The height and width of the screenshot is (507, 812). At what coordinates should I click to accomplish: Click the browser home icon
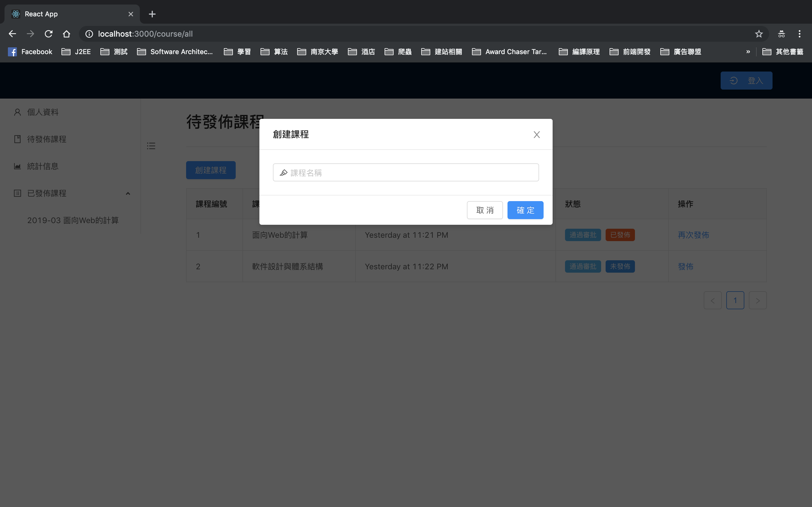tap(67, 34)
